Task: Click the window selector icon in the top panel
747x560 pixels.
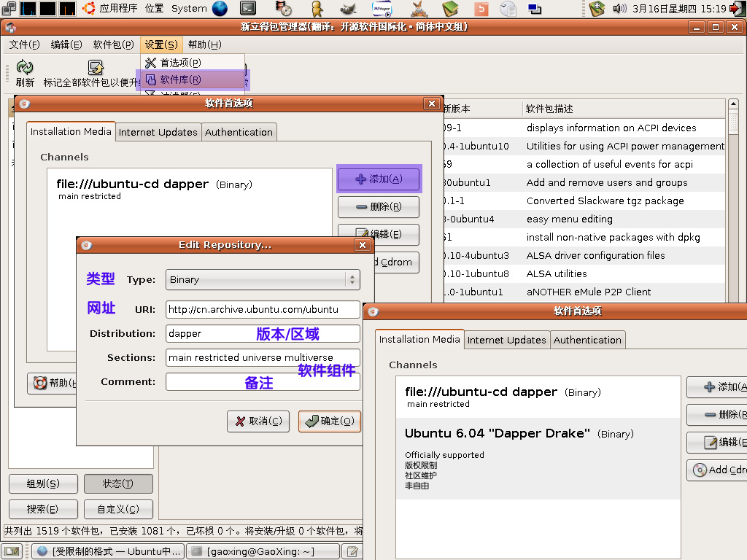Action: (x=9, y=8)
